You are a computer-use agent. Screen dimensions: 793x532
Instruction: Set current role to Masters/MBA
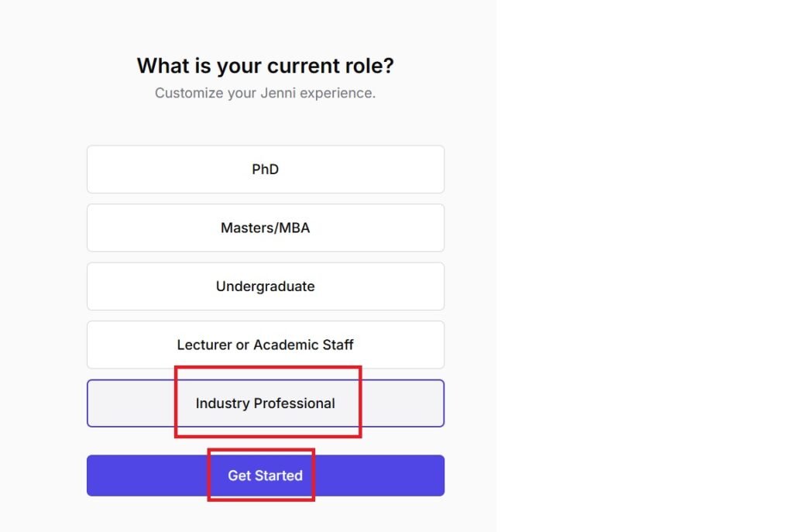pyautogui.click(x=265, y=228)
